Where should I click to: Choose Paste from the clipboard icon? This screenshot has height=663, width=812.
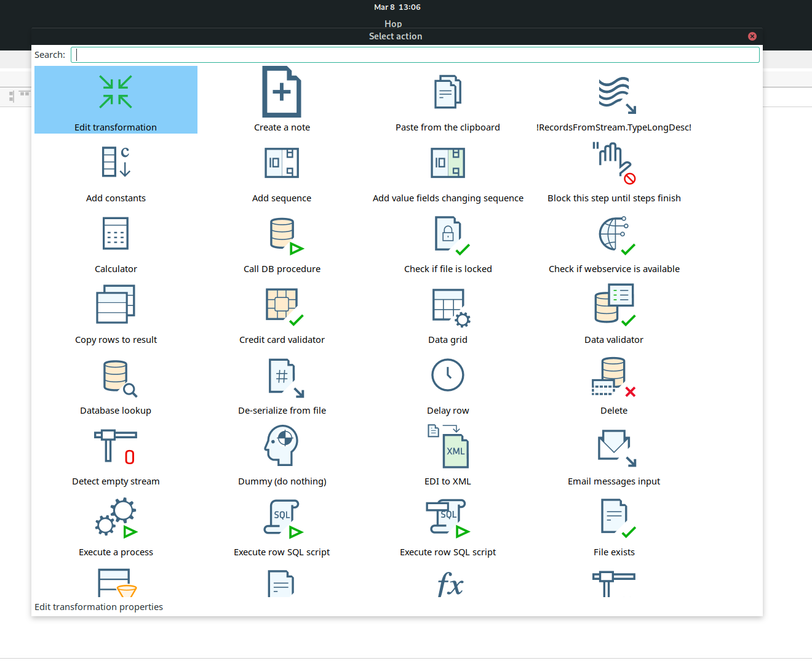[x=448, y=92]
